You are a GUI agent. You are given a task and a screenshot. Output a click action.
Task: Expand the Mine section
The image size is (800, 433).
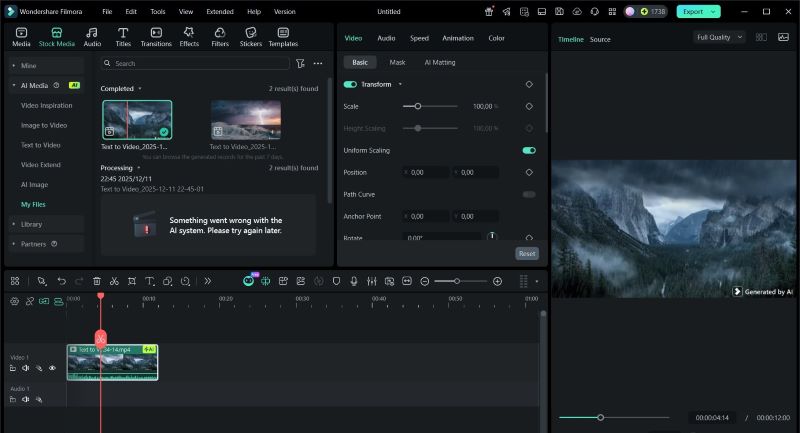[14, 65]
